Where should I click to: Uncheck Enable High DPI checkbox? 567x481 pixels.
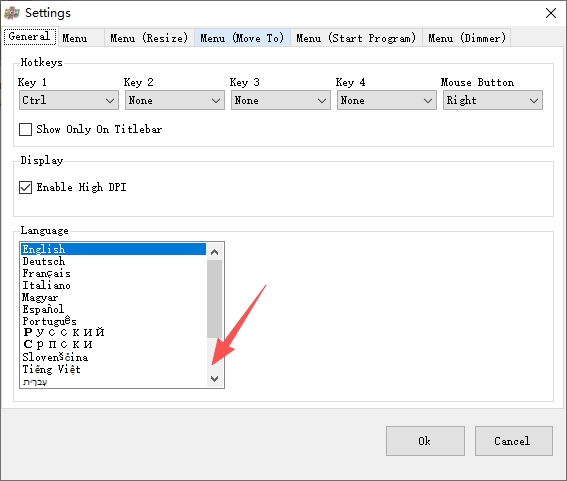coord(25,187)
